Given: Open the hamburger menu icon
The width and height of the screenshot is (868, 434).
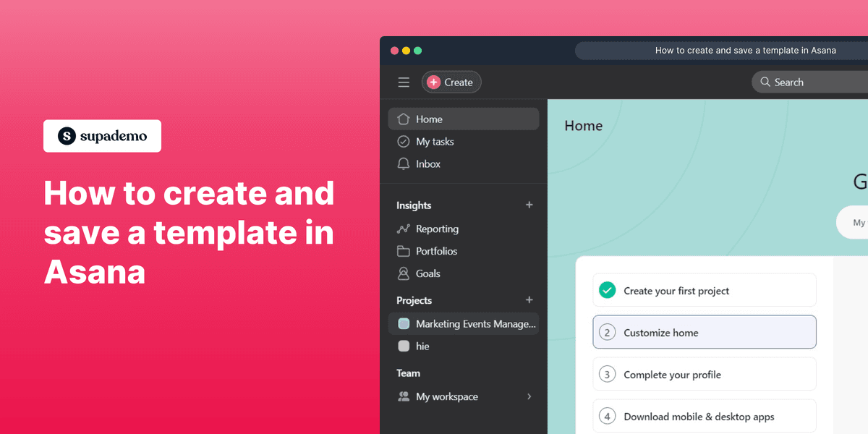Looking at the screenshot, I should coord(404,82).
